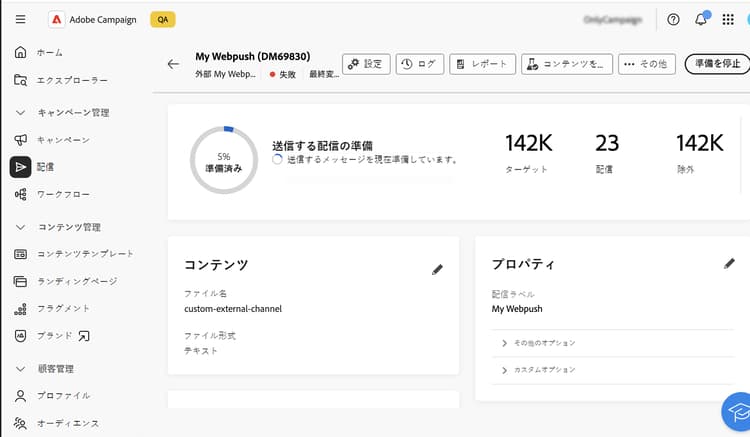Open the learning graduation cap button

click(737, 411)
